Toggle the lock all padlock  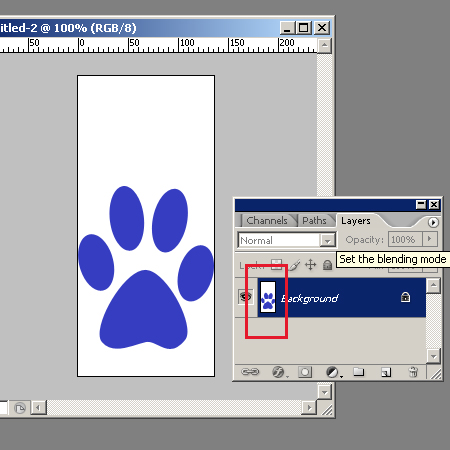pyautogui.click(x=327, y=265)
